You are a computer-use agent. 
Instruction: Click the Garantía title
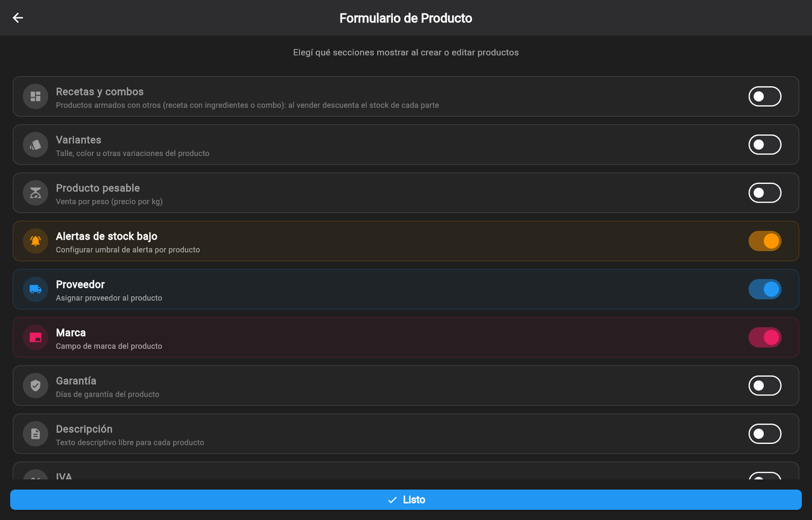coord(76,381)
